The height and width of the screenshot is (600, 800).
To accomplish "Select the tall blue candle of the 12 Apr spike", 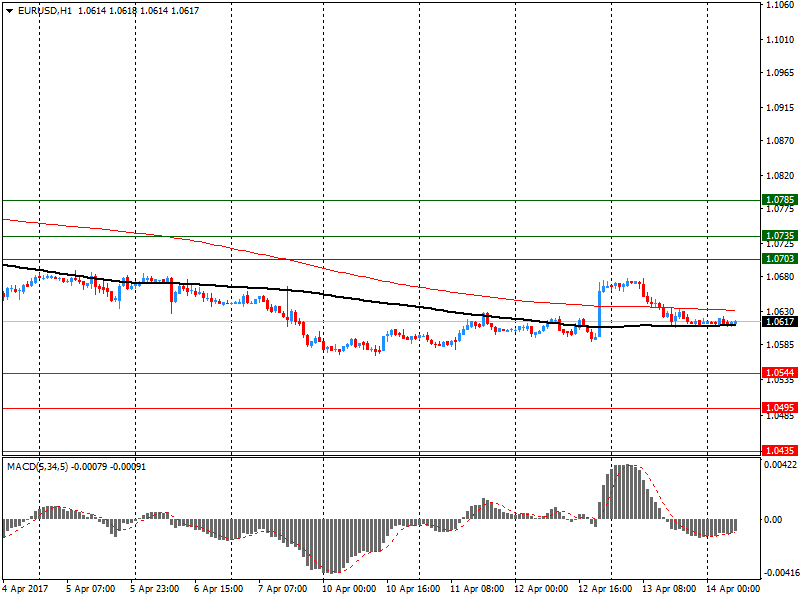I will [599, 309].
